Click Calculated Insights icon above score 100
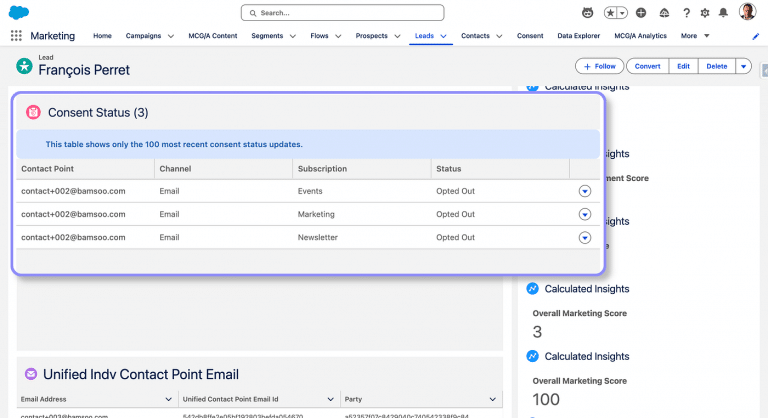Viewport: 768px width, 418px height. (532, 356)
